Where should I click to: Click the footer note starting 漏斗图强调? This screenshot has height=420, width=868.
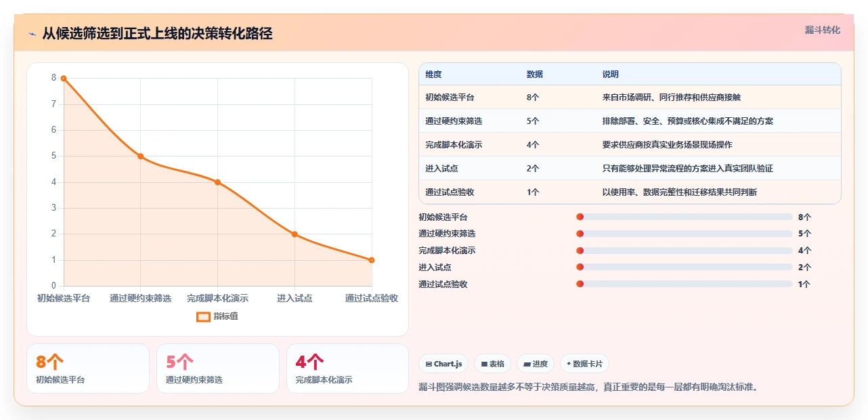588,387
